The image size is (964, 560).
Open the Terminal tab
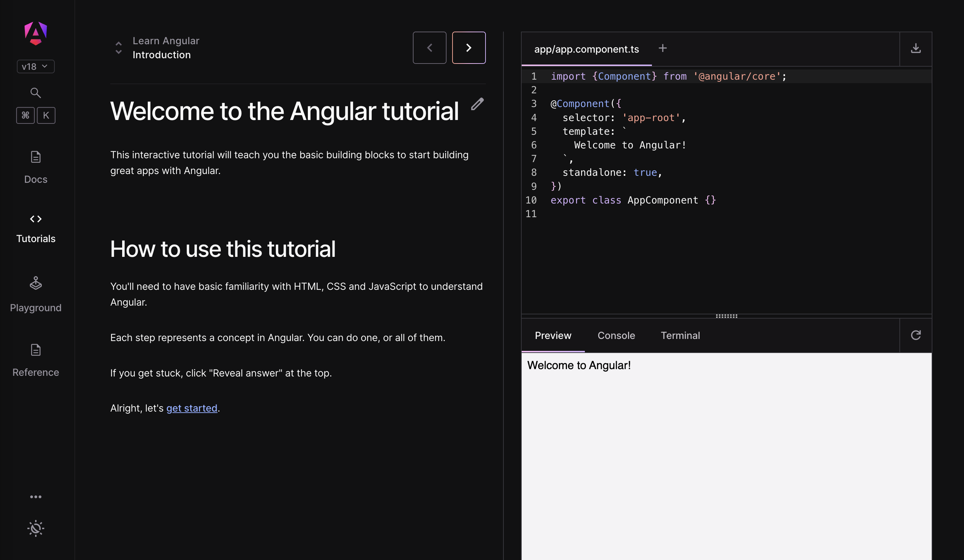click(680, 335)
